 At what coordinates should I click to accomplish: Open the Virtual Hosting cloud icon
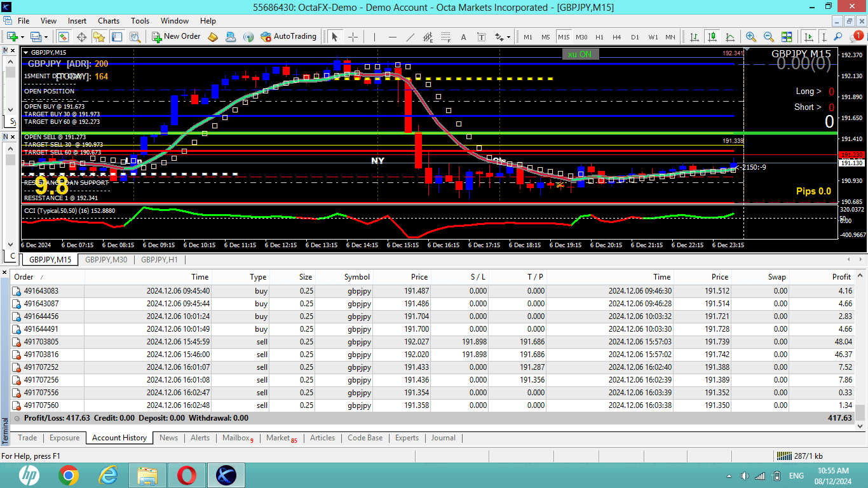[x=231, y=37]
